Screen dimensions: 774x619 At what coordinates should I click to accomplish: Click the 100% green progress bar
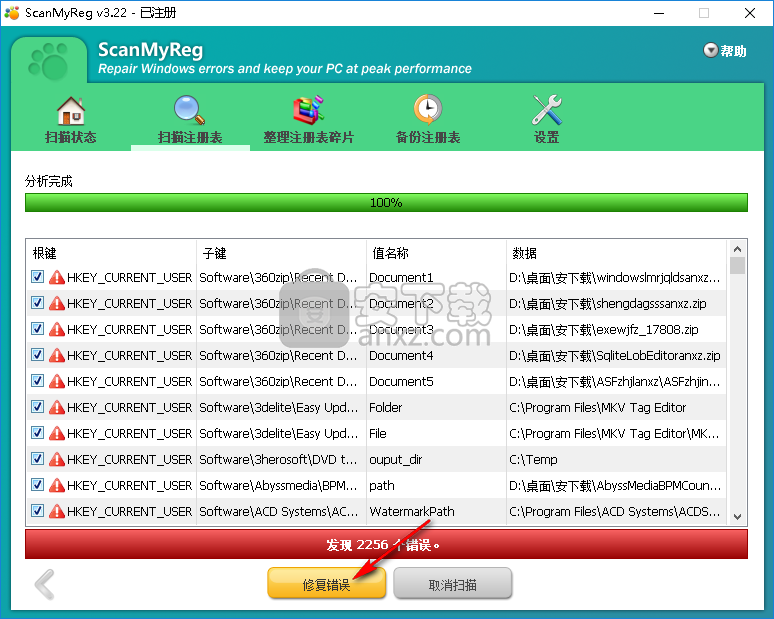tap(387, 202)
